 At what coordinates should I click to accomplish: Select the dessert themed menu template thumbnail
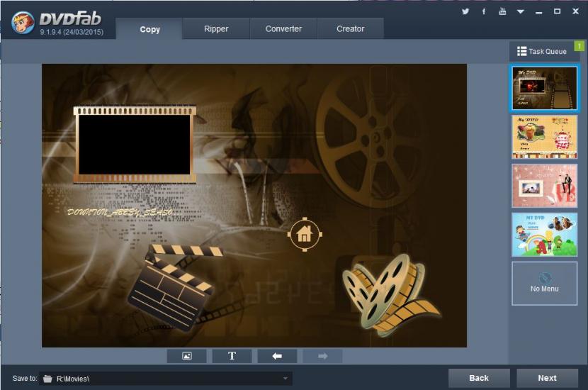[x=545, y=137]
